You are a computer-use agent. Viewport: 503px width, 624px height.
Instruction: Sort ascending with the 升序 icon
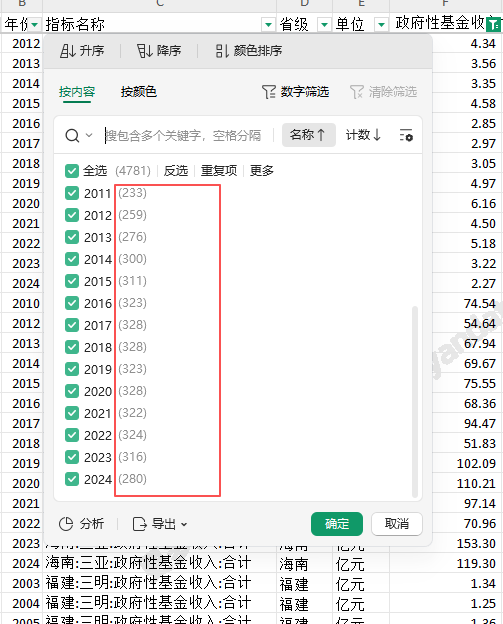click(x=67, y=51)
